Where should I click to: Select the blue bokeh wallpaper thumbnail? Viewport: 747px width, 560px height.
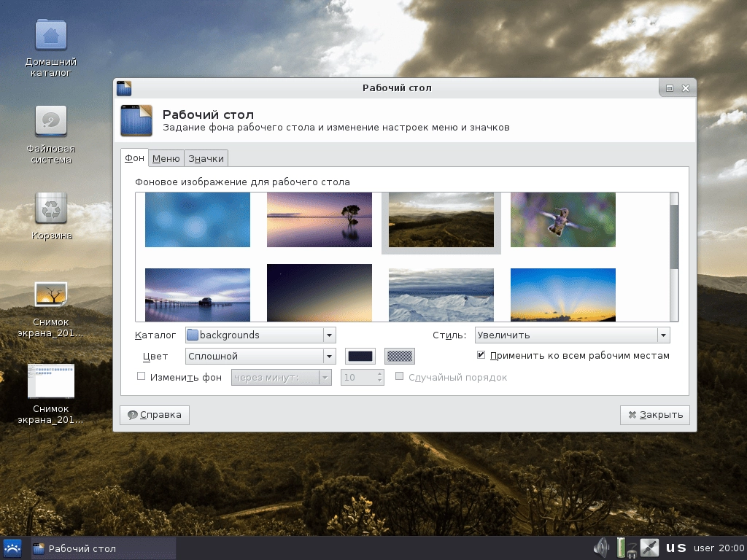point(197,219)
